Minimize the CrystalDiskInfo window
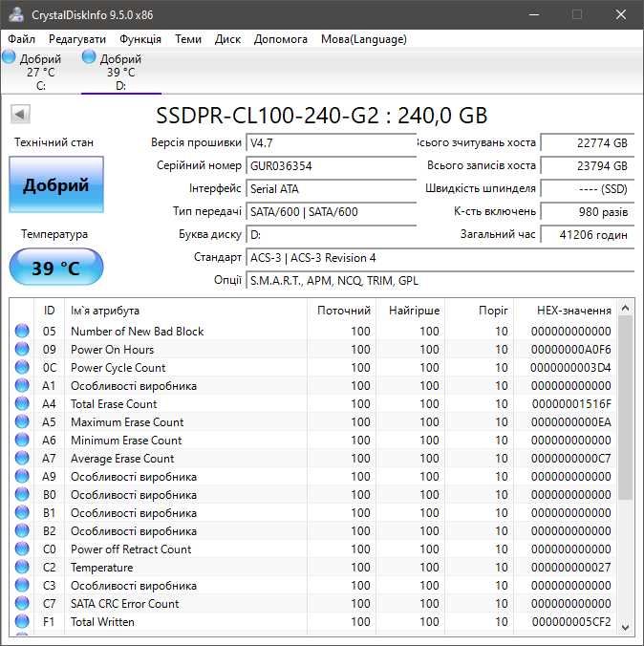The height and width of the screenshot is (646, 644). (x=533, y=14)
